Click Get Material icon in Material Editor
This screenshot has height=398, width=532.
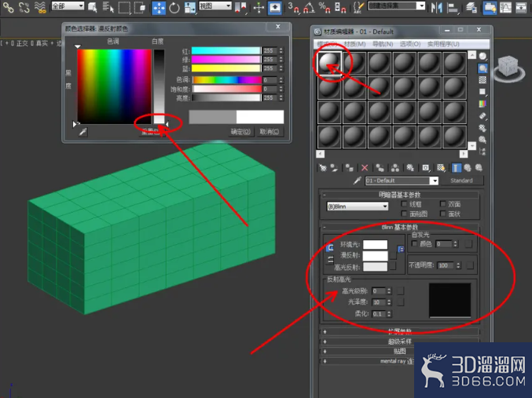point(323,168)
